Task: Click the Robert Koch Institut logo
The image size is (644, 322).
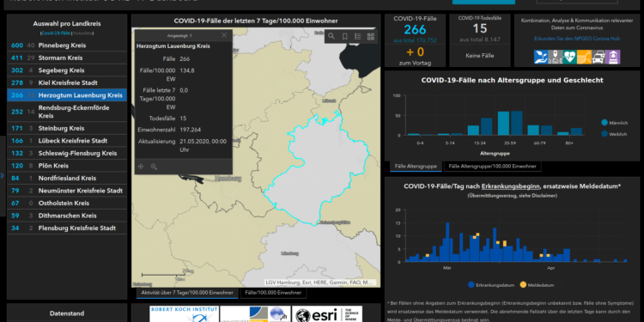Action: tap(184, 313)
